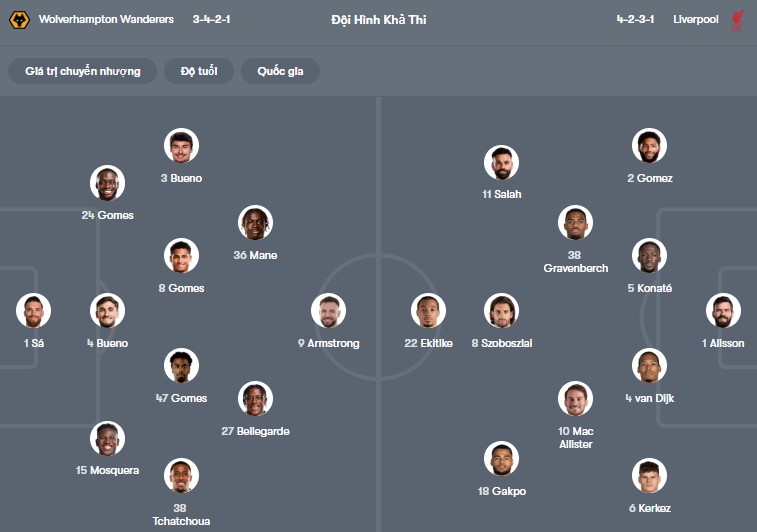Click Gakpo's player avatar
Viewport: 757px width, 532px height.
click(501, 459)
